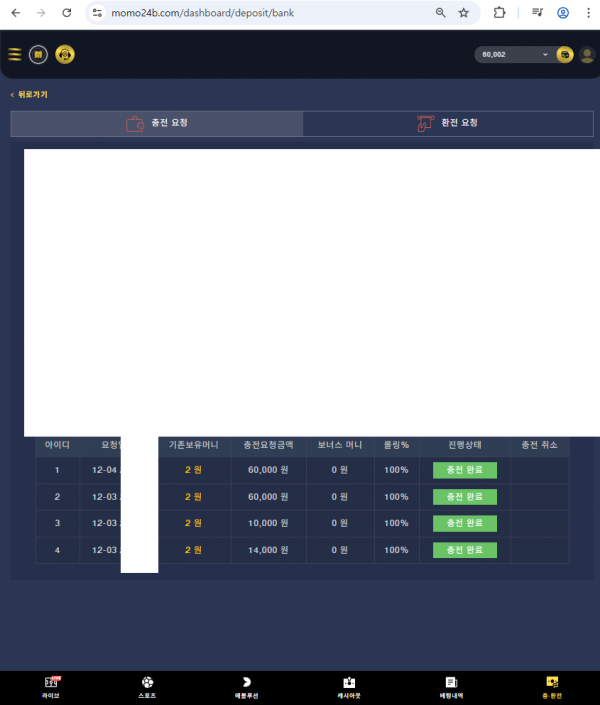Open 에볼루션 in the bottom navigation
The width and height of the screenshot is (600, 705).
(247, 687)
